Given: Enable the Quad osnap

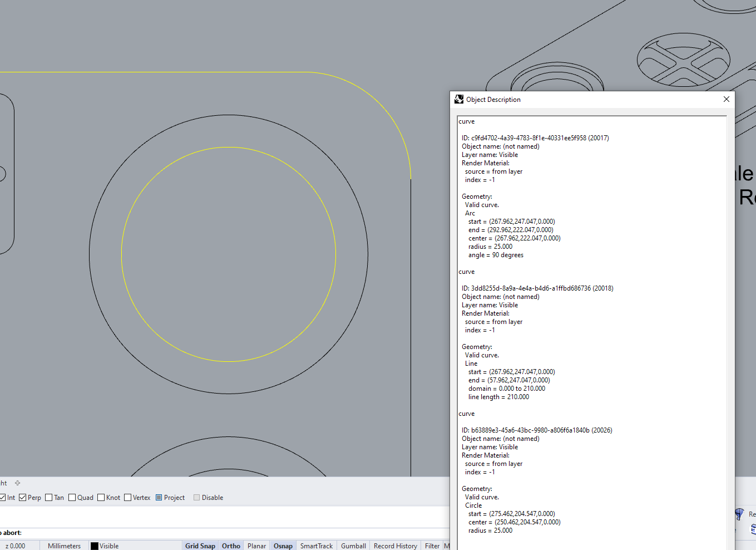Looking at the screenshot, I should point(72,497).
